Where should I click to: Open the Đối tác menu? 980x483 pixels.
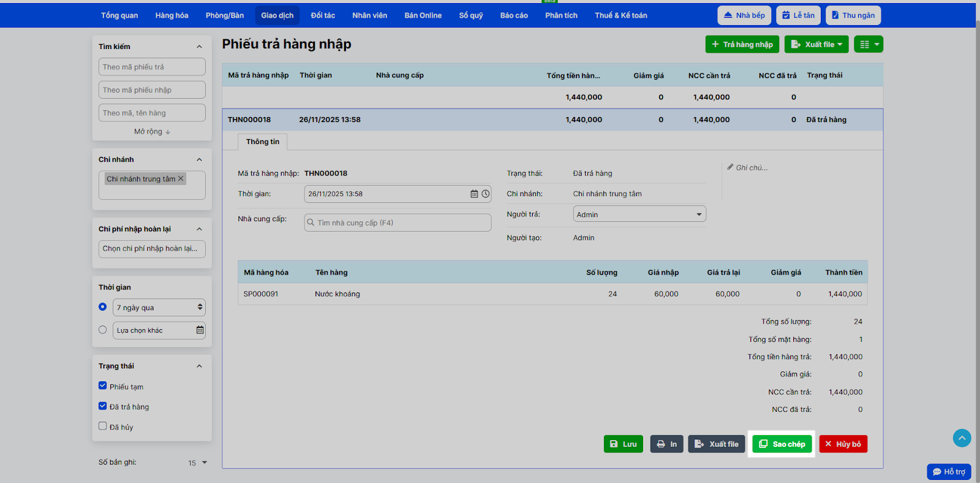point(323,15)
